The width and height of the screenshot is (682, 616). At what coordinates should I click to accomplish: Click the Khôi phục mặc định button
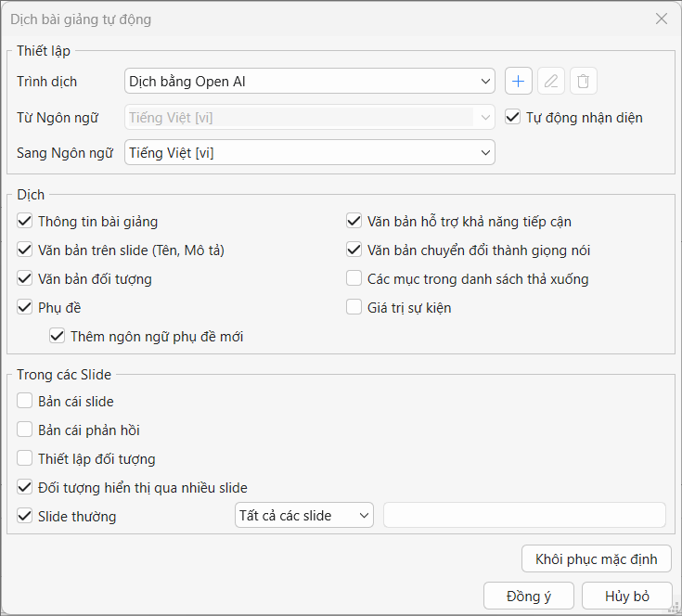coord(596,558)
